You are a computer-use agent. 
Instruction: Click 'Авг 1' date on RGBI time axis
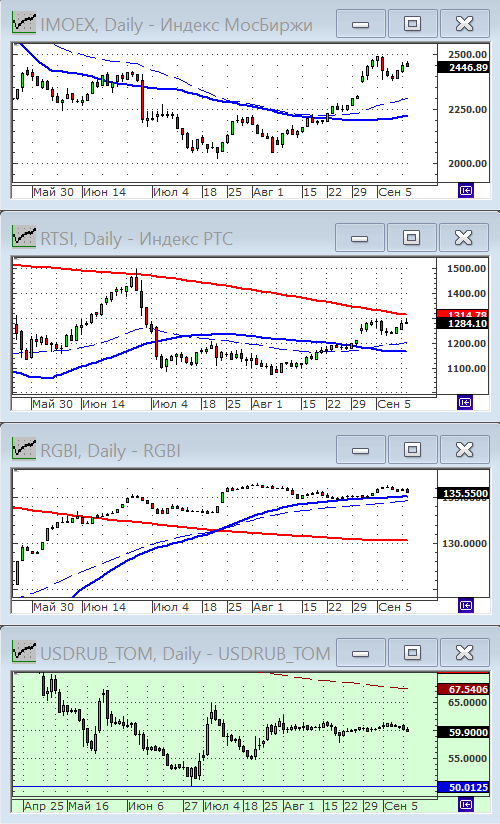click(268, 607)
